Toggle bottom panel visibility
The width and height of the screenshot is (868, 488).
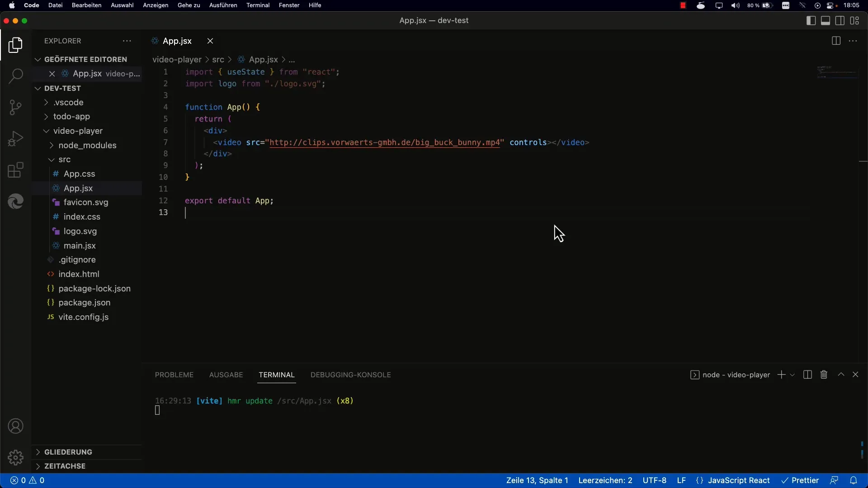pyautogui.click(x=826, y=20)
